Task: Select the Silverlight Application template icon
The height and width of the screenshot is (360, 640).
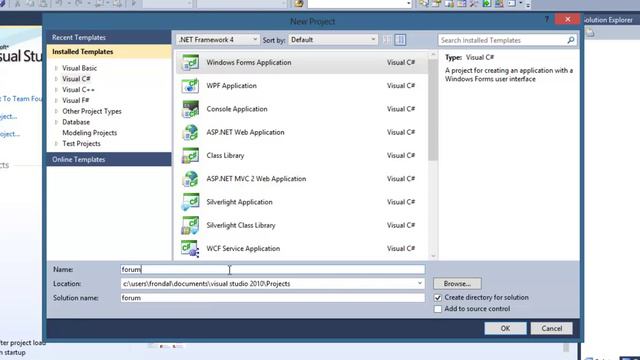Action: point(190,202)
